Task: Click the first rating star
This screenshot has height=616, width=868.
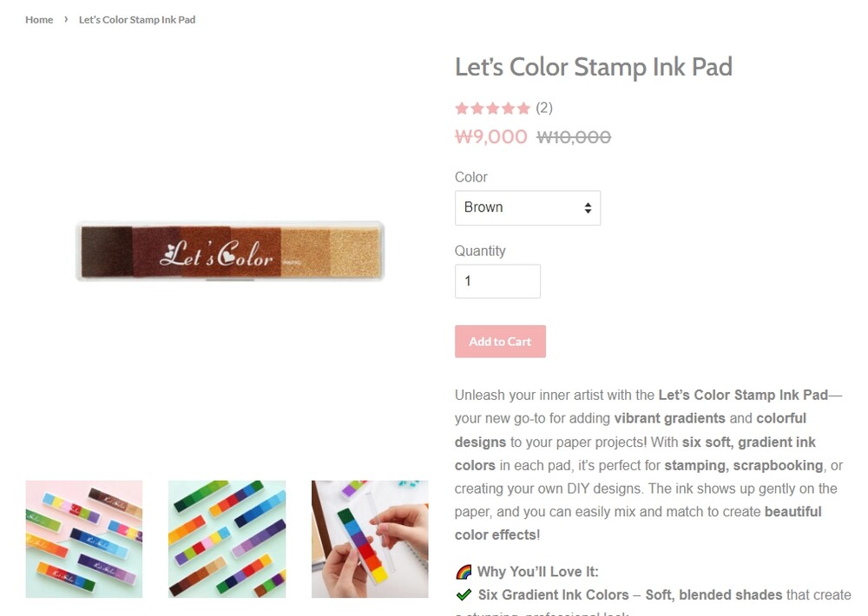Action: click(462, 108)
